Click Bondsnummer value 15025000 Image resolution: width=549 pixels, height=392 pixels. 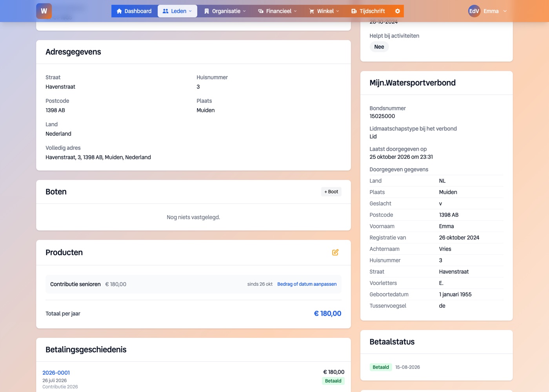coord(382,116)
